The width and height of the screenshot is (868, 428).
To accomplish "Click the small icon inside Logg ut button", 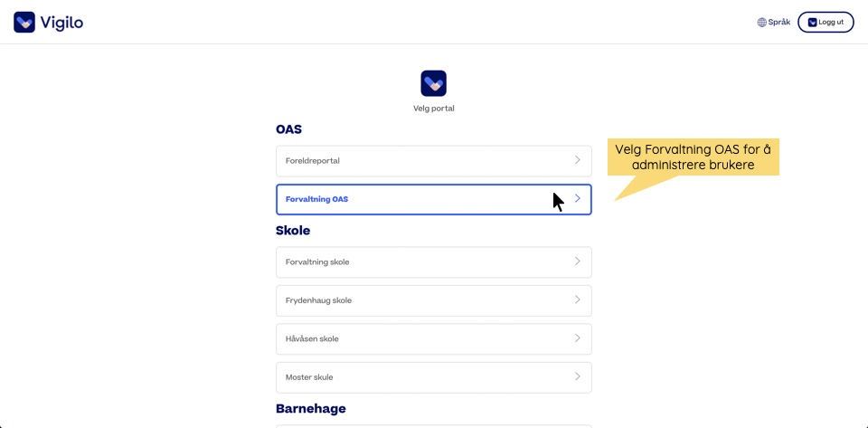I will (x=812, y=23).
